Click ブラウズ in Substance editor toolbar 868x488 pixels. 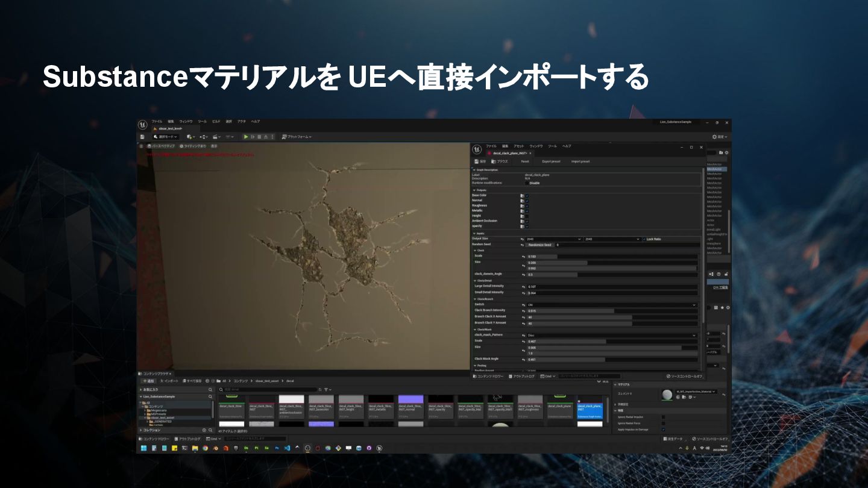point(500,161)
